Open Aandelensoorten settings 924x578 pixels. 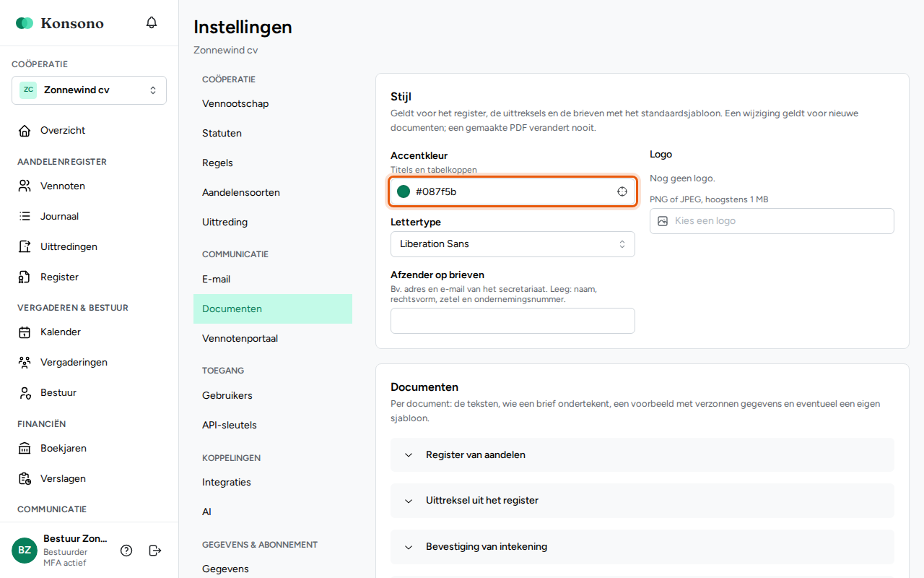click(x=273, y=193)
